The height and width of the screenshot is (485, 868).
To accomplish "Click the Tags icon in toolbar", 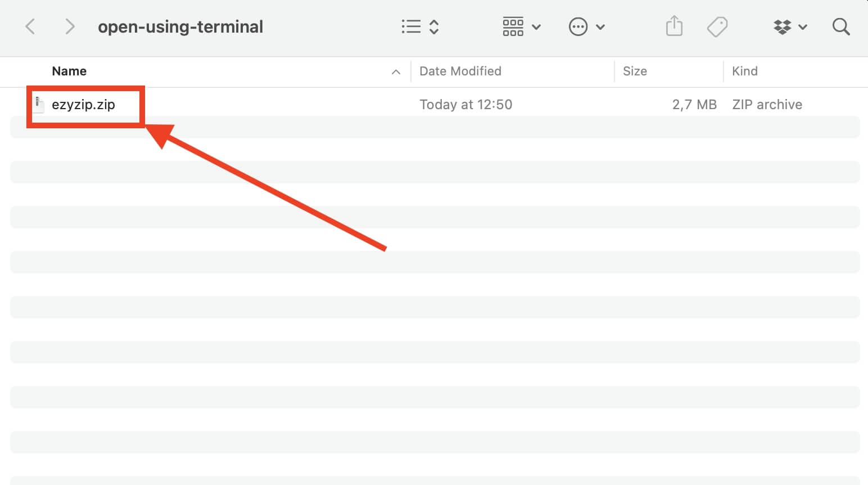I will (717, 26).
